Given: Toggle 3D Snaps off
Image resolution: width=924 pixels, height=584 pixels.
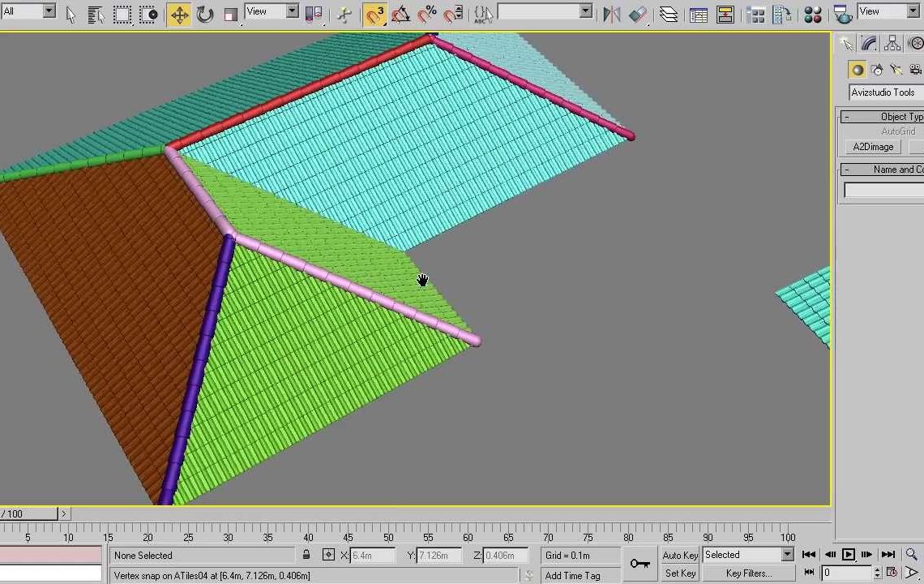Looking at the screenshot, I should tap(374, 14).
